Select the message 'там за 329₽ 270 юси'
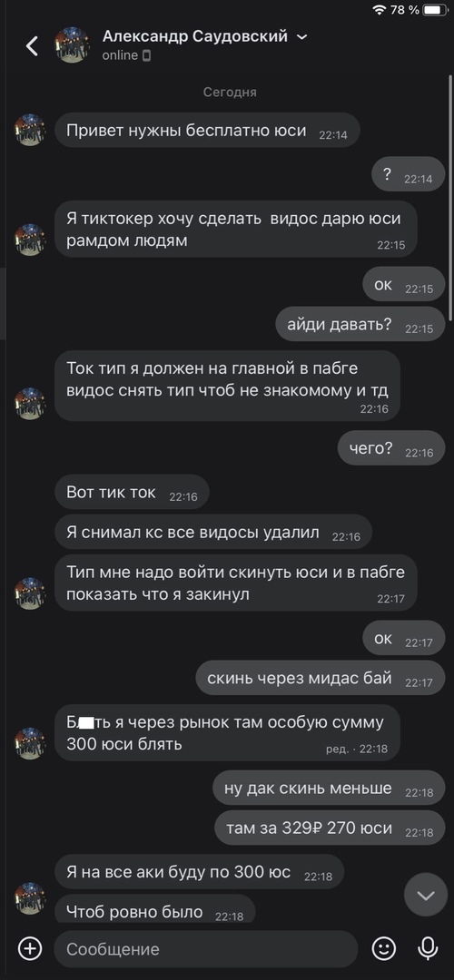This screenshot has width=454, height=980. pos(330,828)
